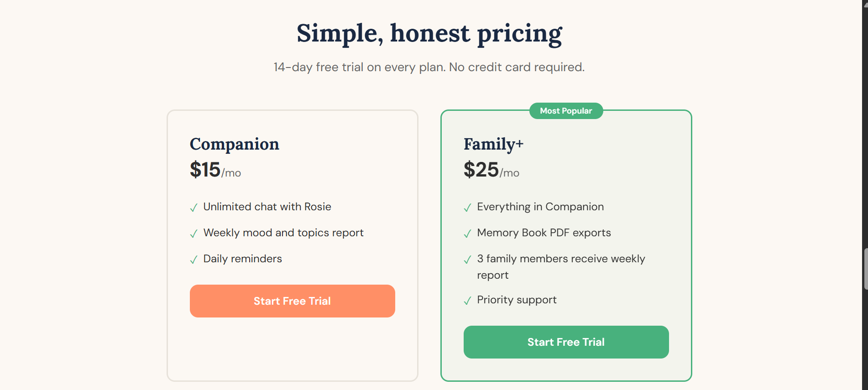Click the $15/mo price label
The image size is (868, 390).
click(x=215, y=170)
